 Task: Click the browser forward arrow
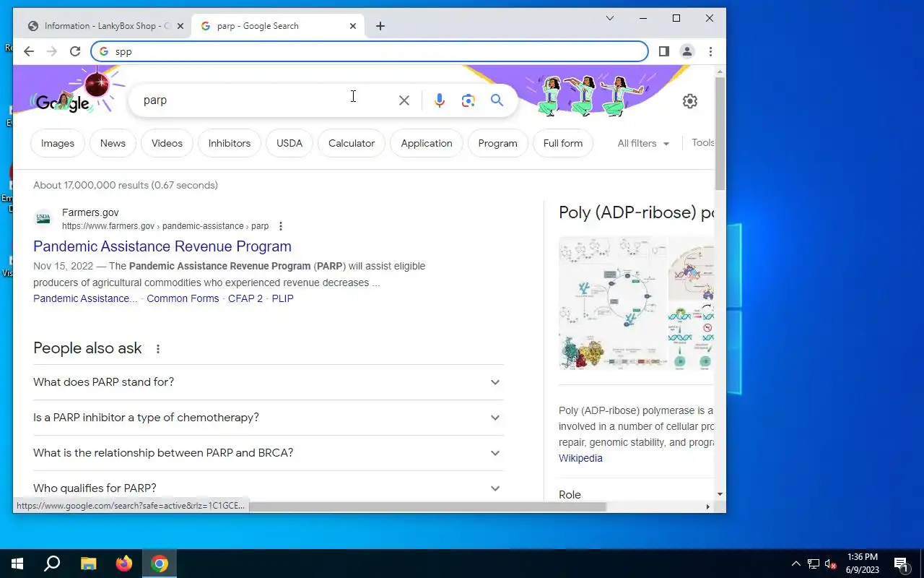point(52,51)
